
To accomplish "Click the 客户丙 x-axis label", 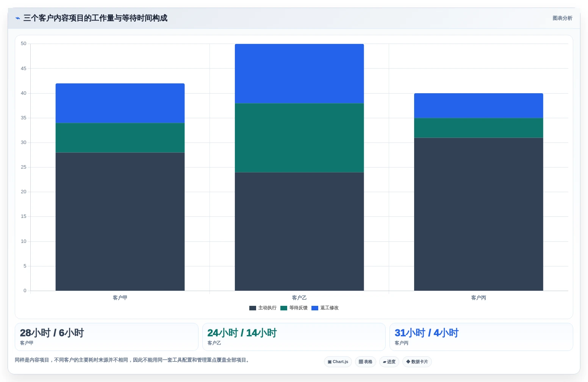I will [479, 298].
